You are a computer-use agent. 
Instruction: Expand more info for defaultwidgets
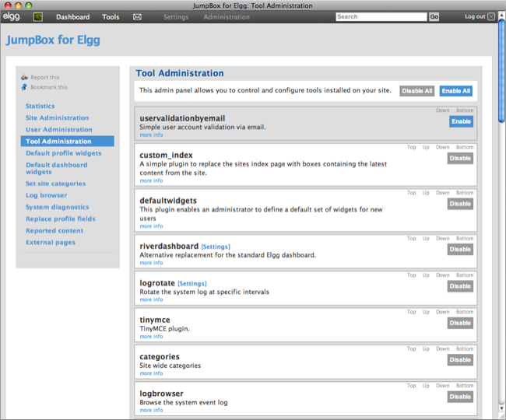[151, 226]
